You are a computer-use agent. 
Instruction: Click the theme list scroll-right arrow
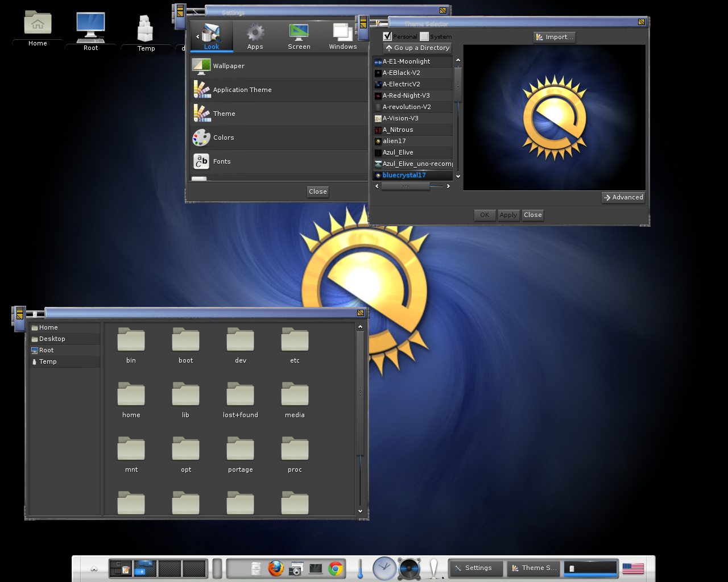[448, 186]
